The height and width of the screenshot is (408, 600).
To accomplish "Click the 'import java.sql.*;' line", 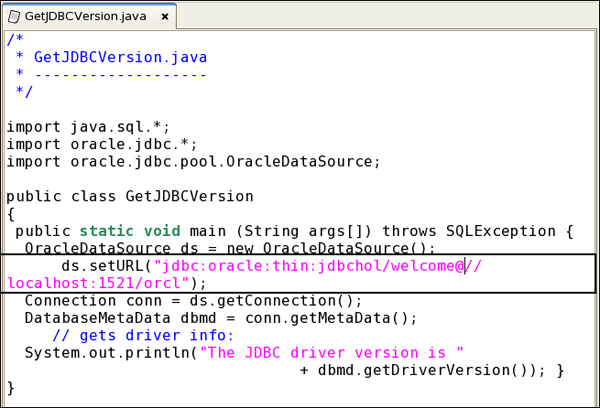I will (88, 127).
